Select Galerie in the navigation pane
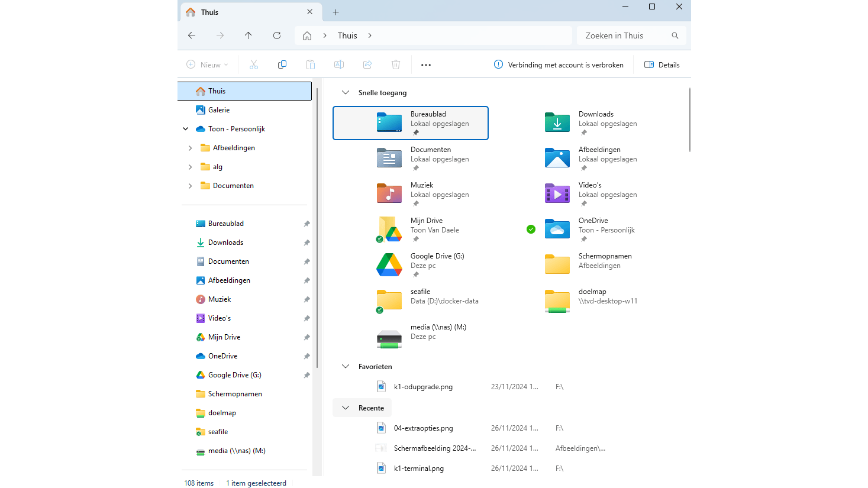This screenshot has height=488, width=868. point(218,110)
